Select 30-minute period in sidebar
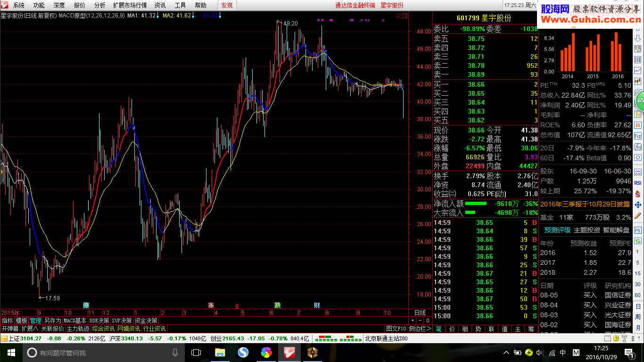The height and width of the screenshot is (362, 644). pyautogui.click(x=638, y=284)
